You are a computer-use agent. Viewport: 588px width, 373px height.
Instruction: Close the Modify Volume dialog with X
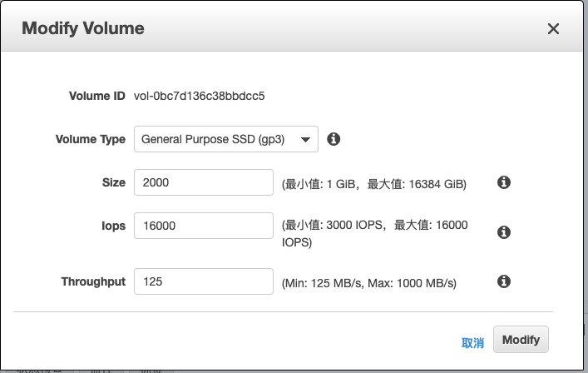coord(553,29)
